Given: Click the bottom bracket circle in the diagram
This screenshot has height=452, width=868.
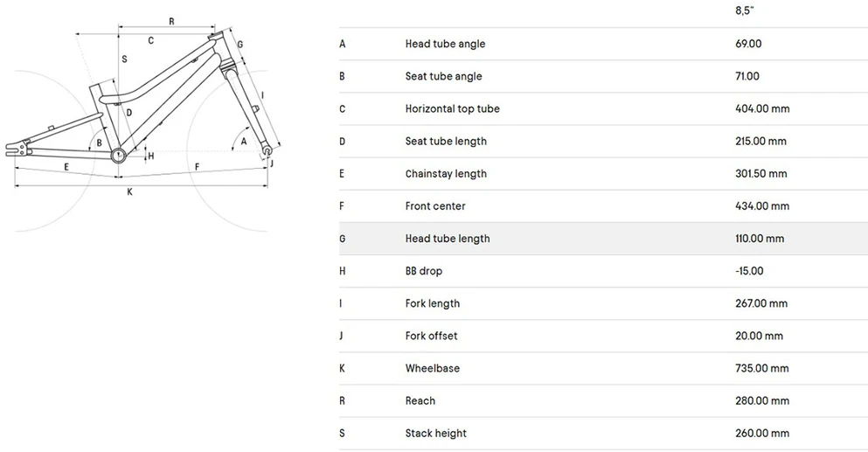Looking at the screenshot, I should click(118, 155).
